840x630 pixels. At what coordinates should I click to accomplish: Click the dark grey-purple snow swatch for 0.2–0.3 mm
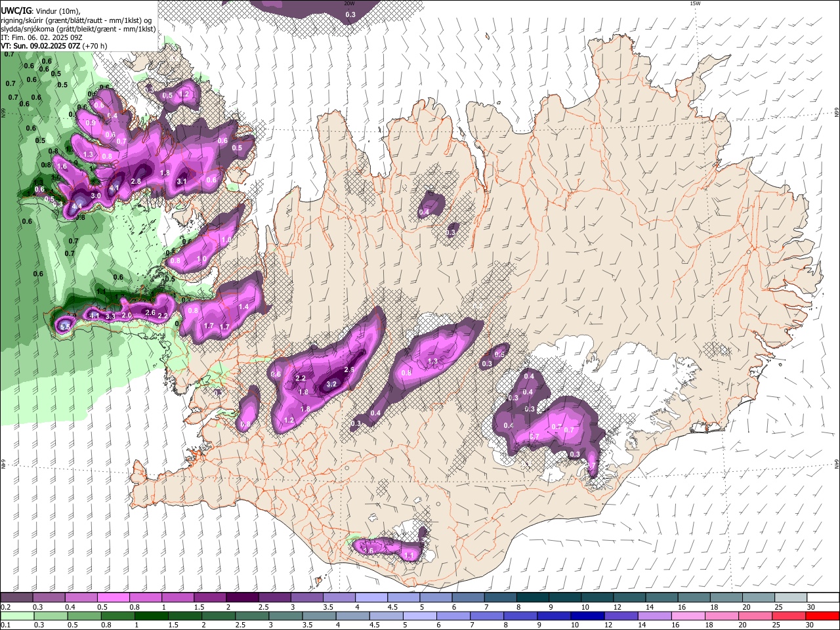tap(16, 597)
